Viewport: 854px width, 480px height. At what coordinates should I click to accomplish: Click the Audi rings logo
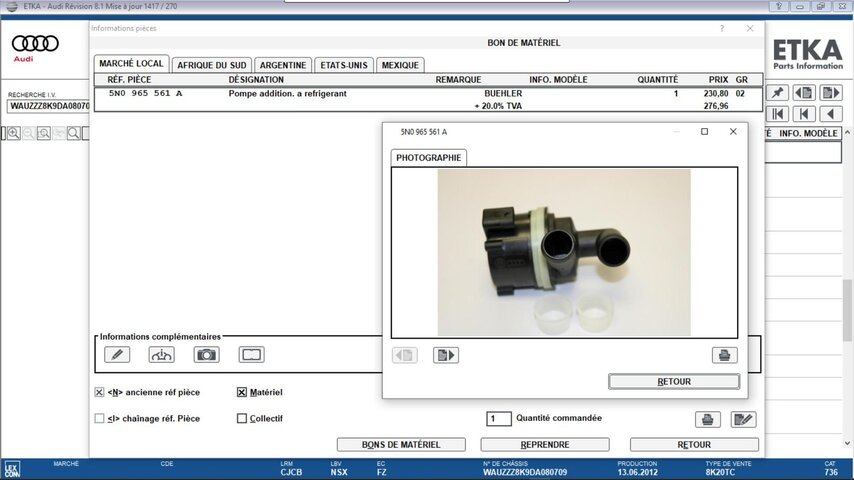tap(35, 43)
